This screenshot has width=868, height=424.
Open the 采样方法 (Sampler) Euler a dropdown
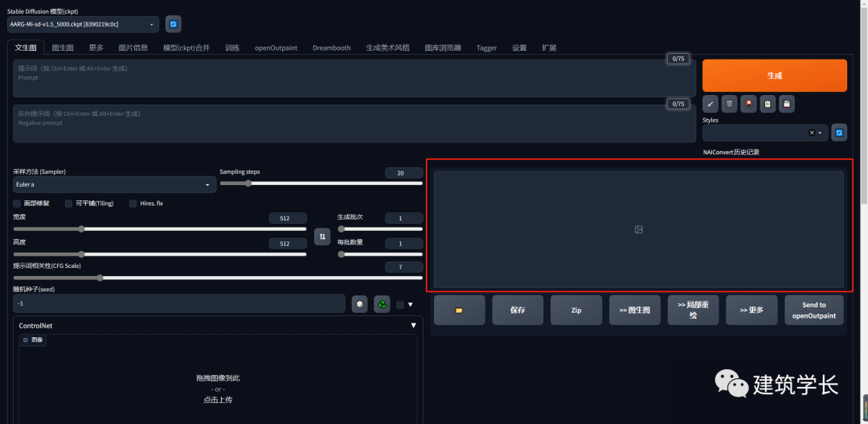(x=115, y=184)
